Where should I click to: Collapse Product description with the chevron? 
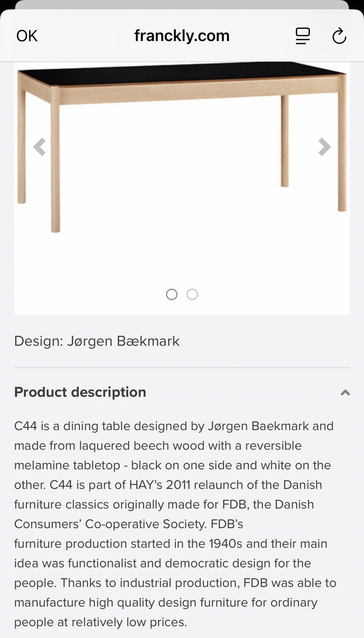[345, 393]
